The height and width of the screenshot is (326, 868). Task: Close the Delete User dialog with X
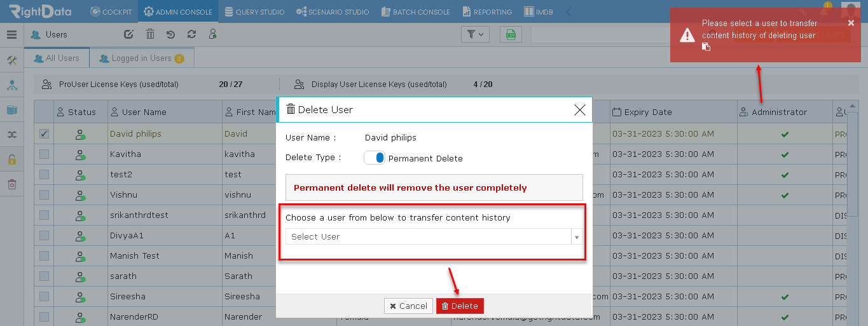point(579,110)
